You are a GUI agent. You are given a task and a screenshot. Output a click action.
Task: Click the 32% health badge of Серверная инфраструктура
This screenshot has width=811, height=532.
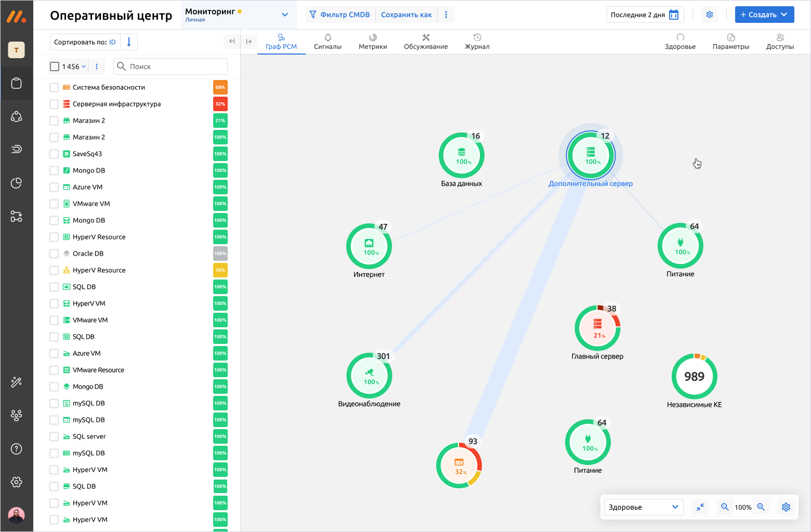pos(220,104)
